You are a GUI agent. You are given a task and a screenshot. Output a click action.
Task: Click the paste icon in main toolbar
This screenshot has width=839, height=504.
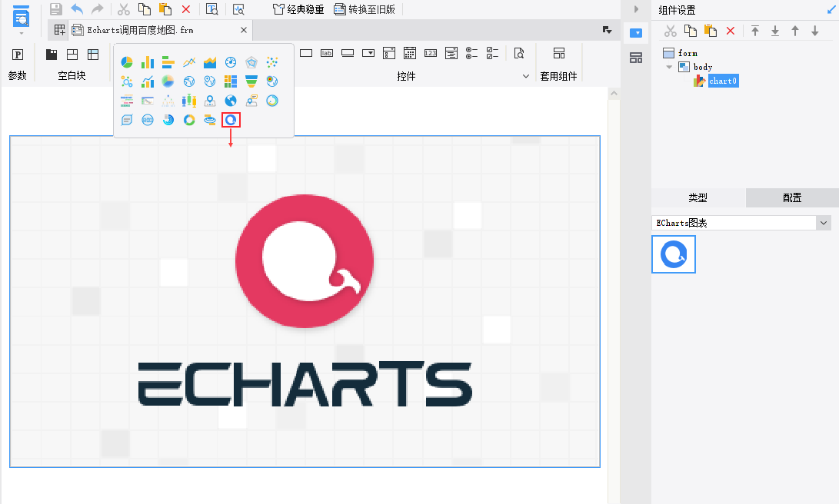point(165,9)
